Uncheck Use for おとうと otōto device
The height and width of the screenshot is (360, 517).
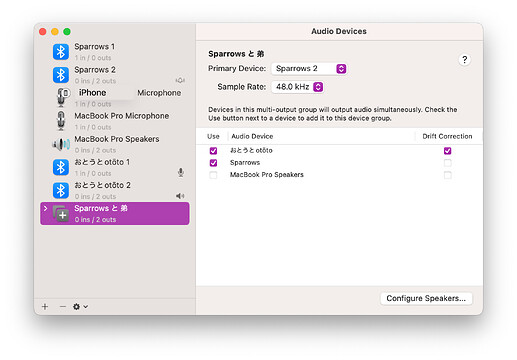click(x=213, y=151)
